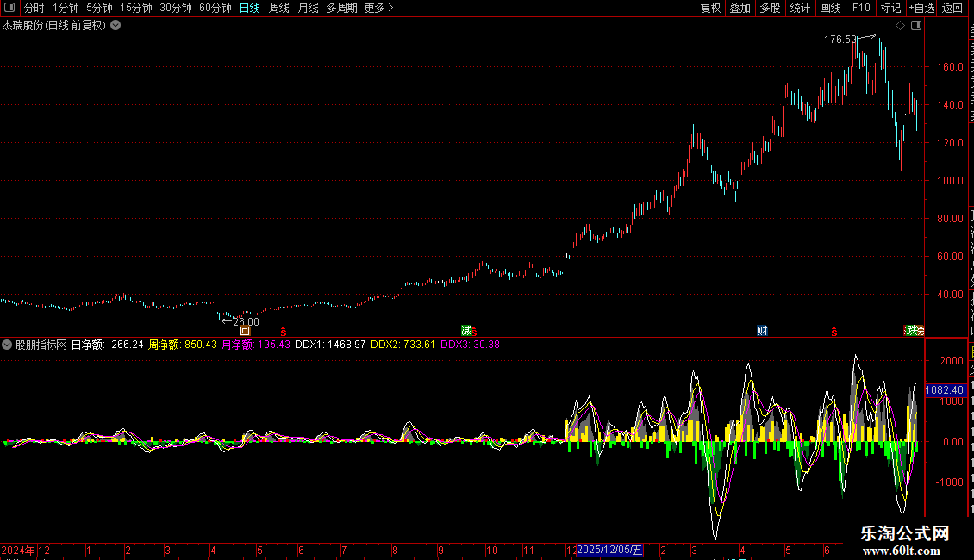Click the 2000 indicator axis label
The image size is (974, 560).
(x=952, y=361)
